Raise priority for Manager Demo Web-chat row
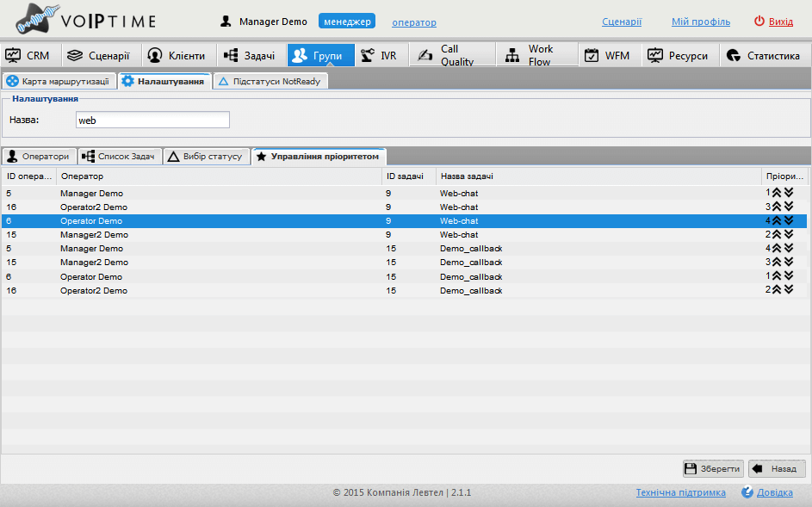 [777, 193]
